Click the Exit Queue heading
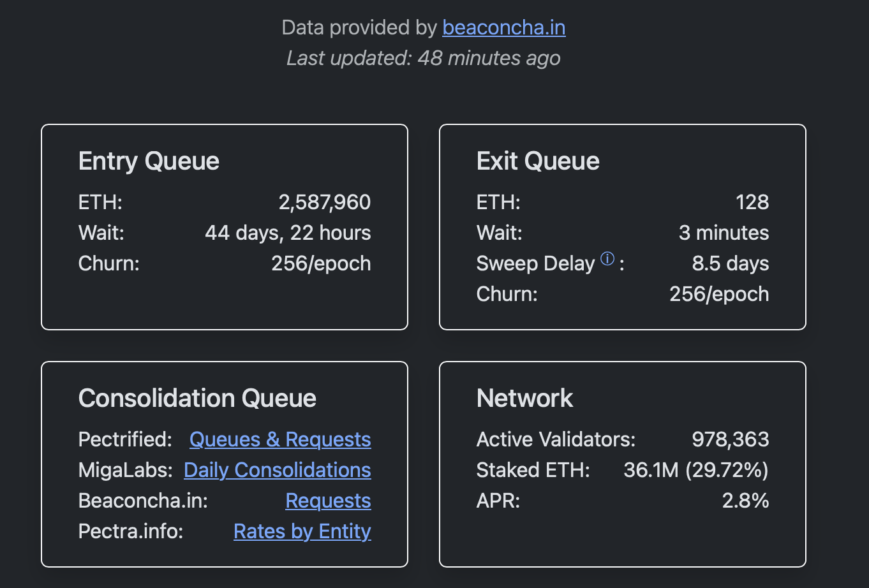 538,161
